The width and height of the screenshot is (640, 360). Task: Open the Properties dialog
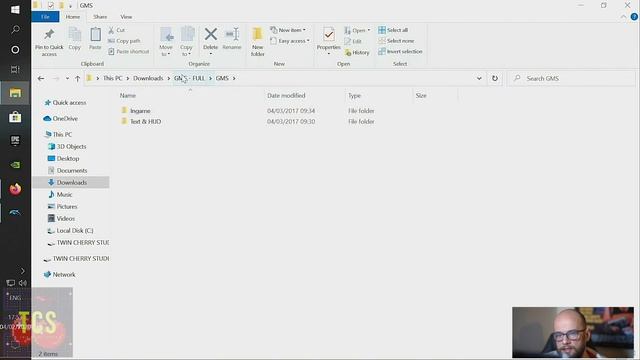point(329,40)
